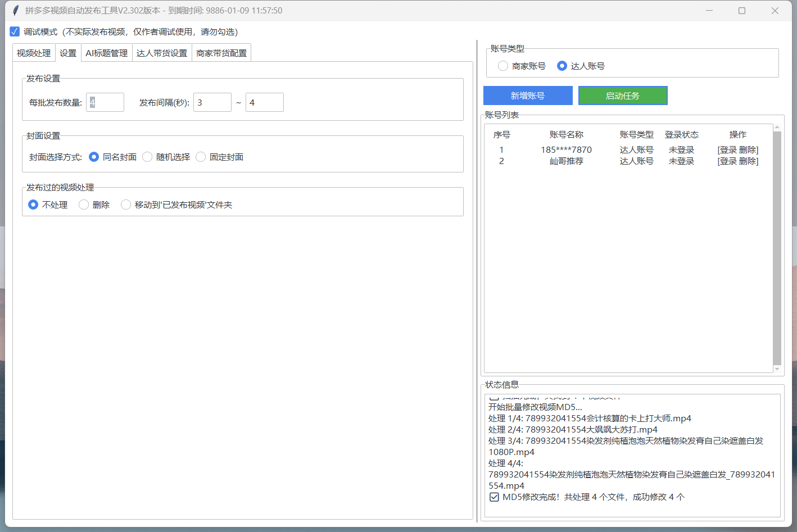The height and width of the screenshot is (532, 797).
Task: Click the 账号名称 column header
Action: (x=567, y=135)
